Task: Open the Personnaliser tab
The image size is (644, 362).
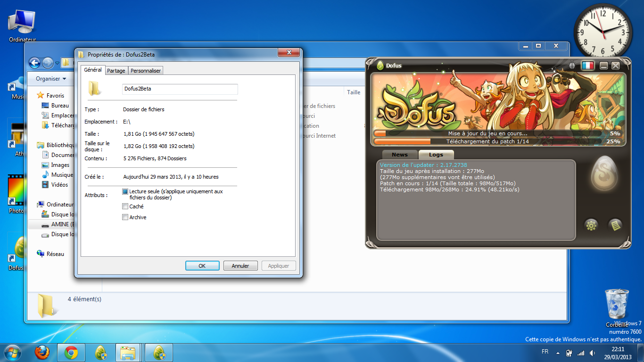Action: (146, 71)
